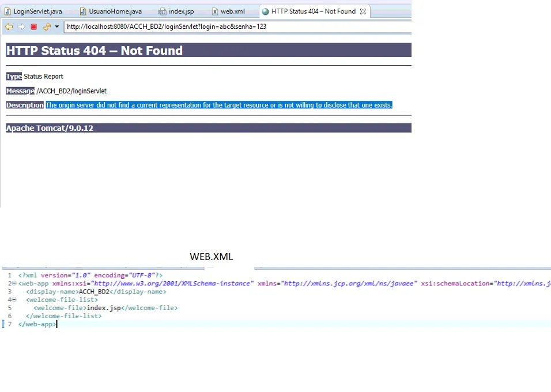Click the URL address field with localhost:8080
Viewport: 551px width, 392px height.
coord(237,27)
